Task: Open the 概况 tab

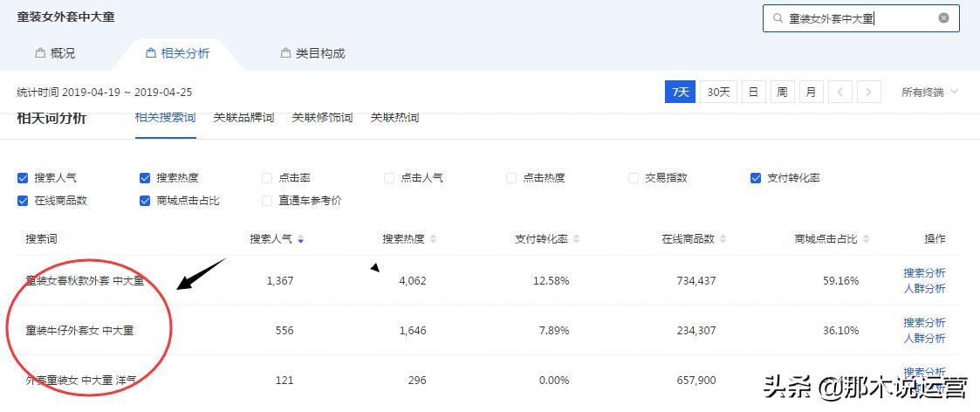Action: pos(55,54)
